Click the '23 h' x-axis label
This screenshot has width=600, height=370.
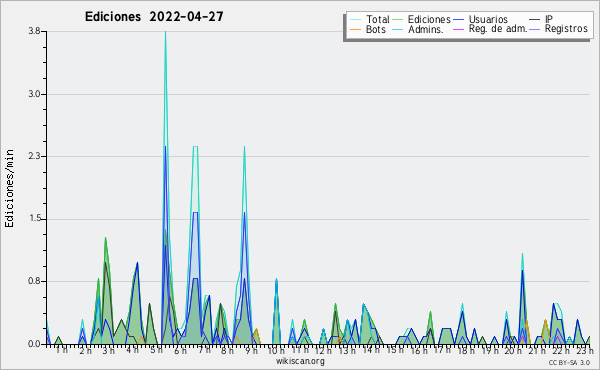[x=585, y=350]
